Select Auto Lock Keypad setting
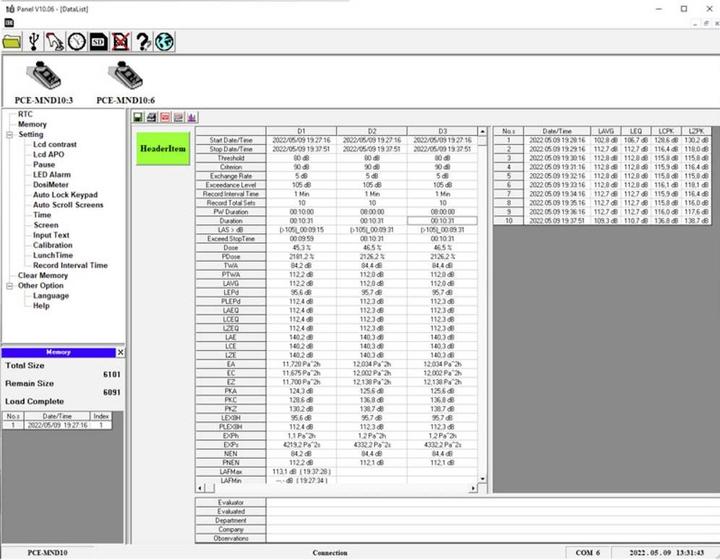The width and height of the screenshot is (720, 560). pos(65,195)
